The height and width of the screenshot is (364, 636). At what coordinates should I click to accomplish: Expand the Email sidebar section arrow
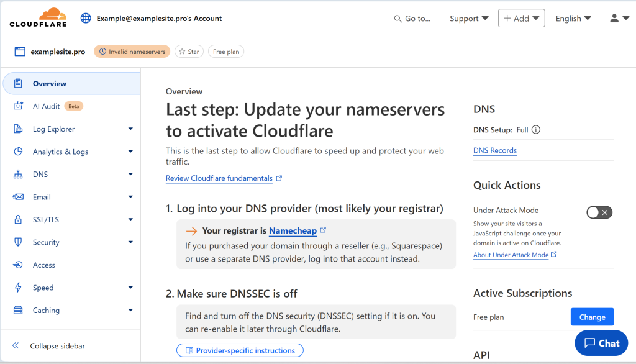point(130,197)
